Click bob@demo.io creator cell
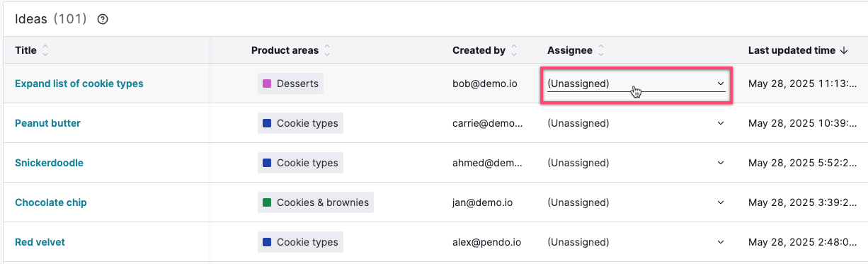Screen dimensions: 868x264 485,84
